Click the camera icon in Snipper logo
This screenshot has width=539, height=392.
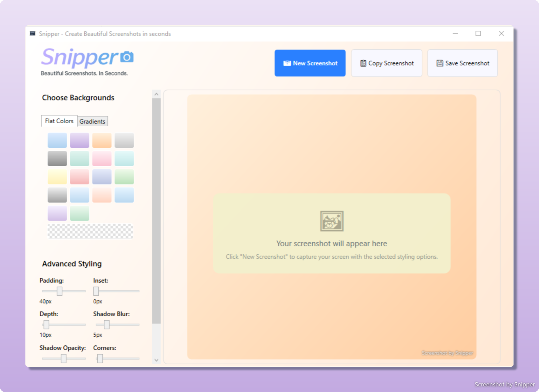tap(127, 57)
